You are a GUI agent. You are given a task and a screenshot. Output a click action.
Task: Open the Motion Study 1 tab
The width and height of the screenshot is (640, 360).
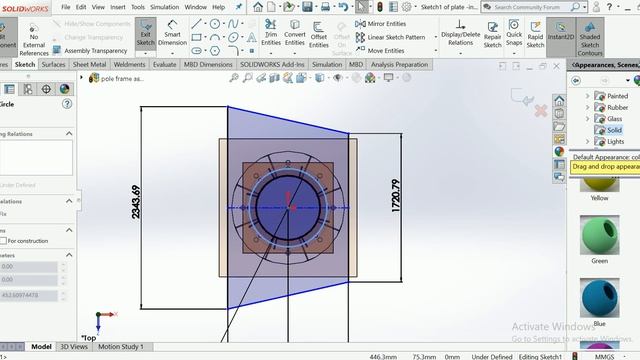(121, 347)
